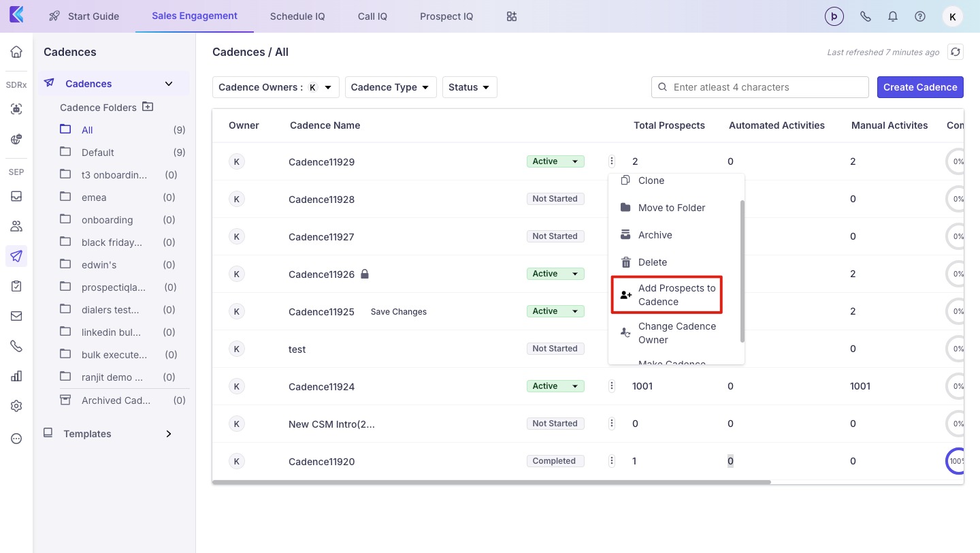Expand the Templates section

click(x=168, y=434)
